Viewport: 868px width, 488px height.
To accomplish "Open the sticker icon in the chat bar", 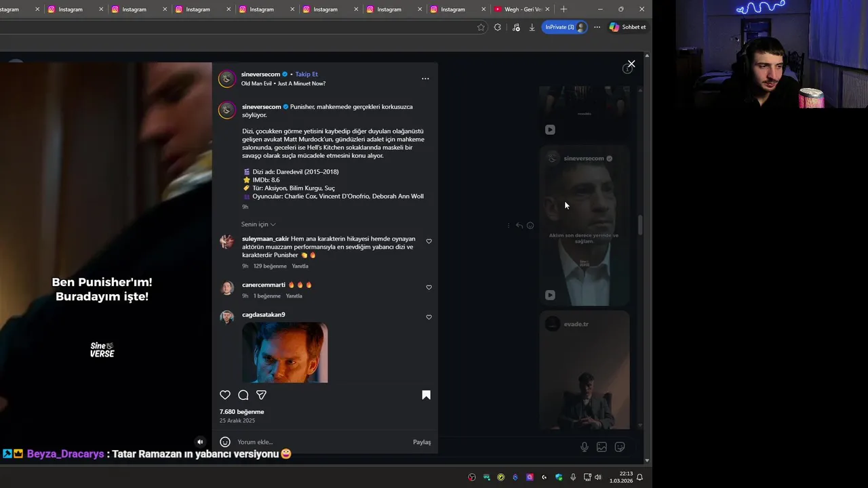I will (619, 447).
